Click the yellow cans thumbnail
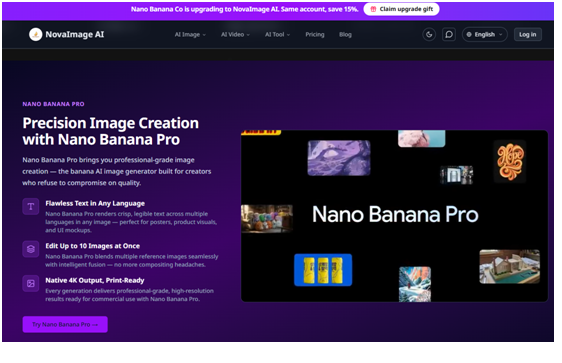 pos(323,270)
